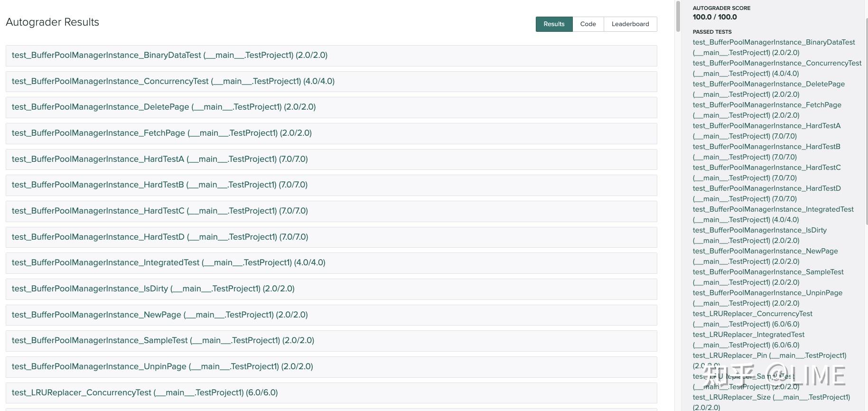
Task: Click the PASSED TESTS section label
Action: [712, 32]
